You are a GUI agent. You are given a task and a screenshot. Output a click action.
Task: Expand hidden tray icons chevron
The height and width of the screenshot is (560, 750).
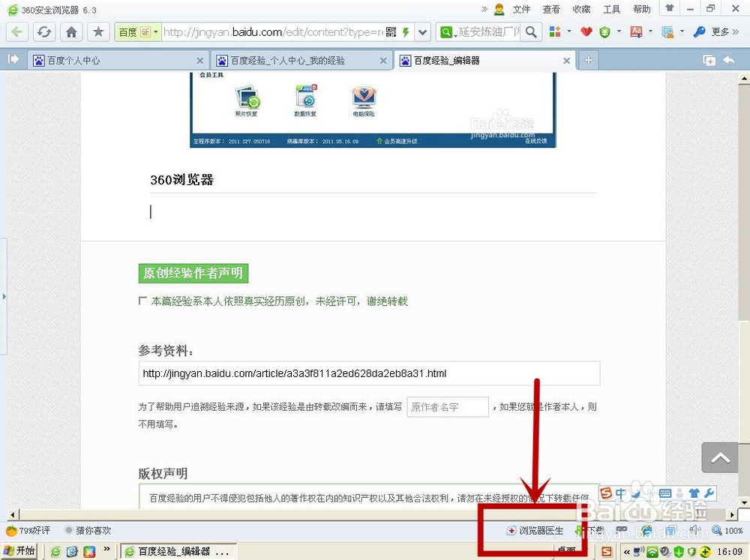[x=626, y=552]
